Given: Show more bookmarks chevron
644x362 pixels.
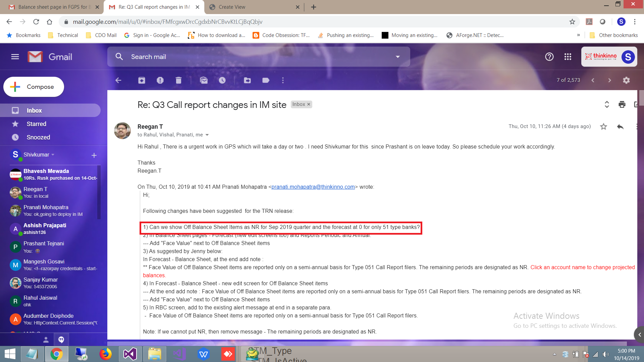Looking at the screenshot, I should pos(578,35).
